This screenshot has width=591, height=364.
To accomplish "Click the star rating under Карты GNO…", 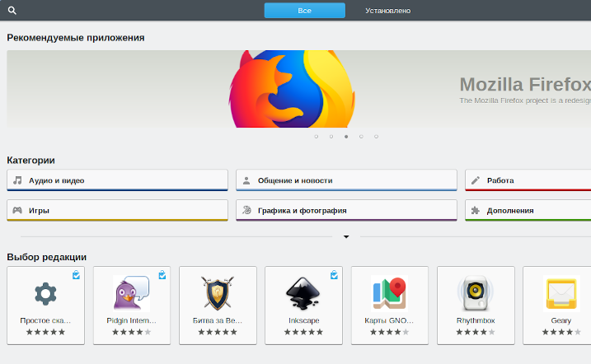I will (x=389, y=332).
